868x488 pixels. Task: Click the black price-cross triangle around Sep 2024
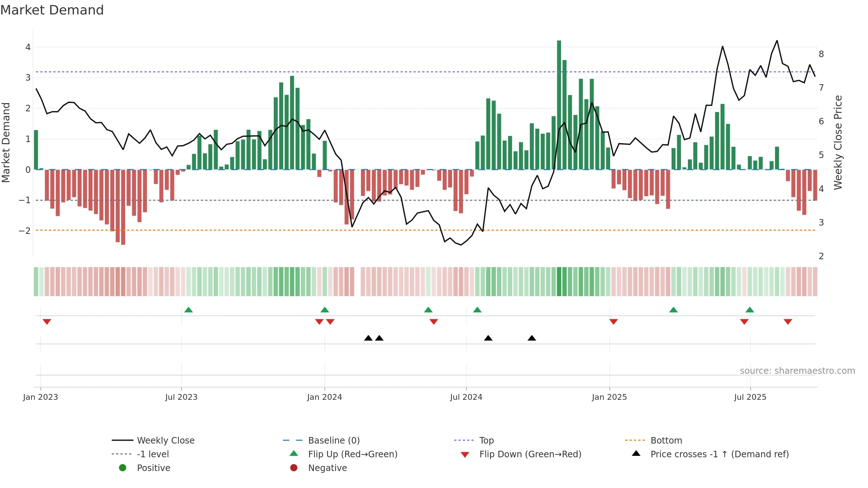coord(532,338)
